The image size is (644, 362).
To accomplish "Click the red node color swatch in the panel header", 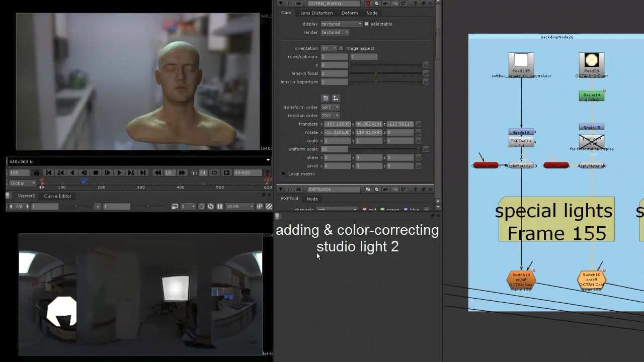I will point(369,4).
